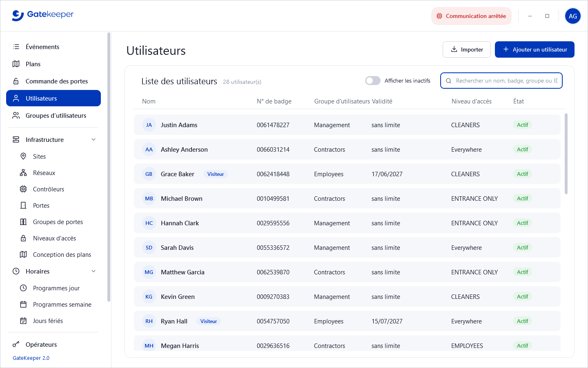Go to Événements in the sidebar
The height and width of the screenshot is (368, 588).
[53, 47]
